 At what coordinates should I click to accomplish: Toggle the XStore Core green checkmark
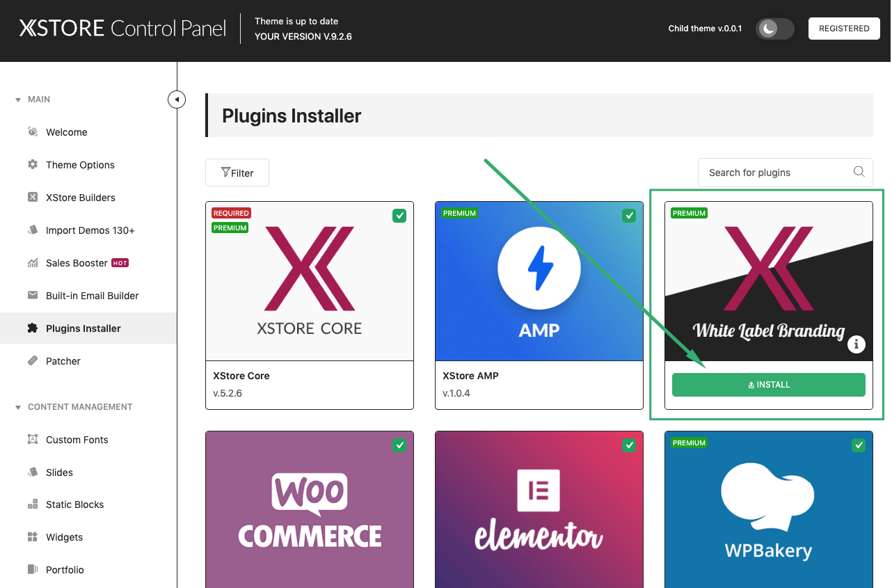[x=399, y=216]
